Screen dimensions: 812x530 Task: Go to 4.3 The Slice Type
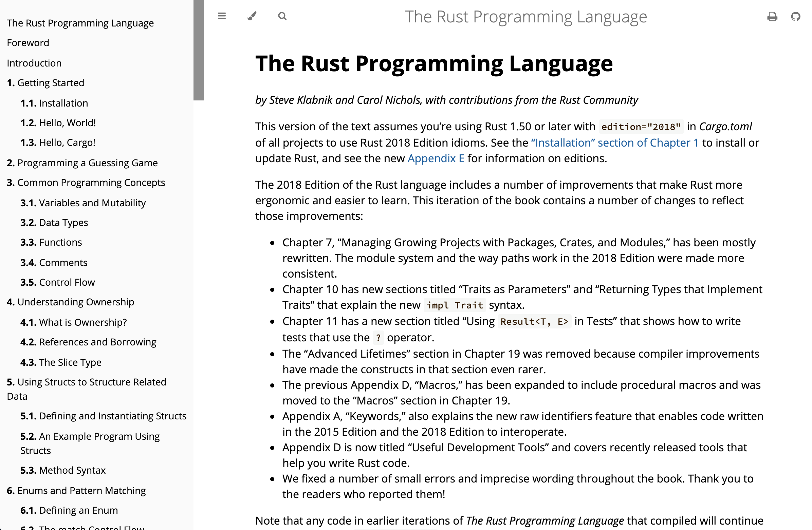(x=61, y=362)
